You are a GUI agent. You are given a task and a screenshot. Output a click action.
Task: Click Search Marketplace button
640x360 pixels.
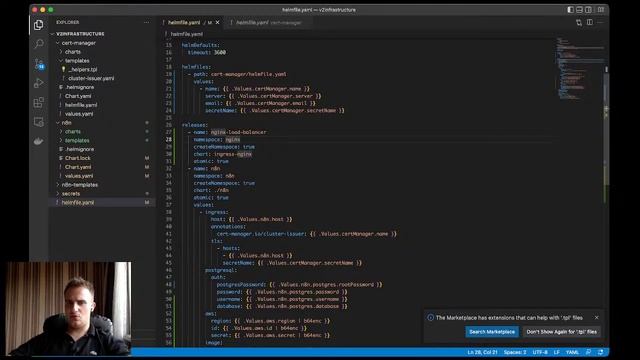tap(492, 332)
